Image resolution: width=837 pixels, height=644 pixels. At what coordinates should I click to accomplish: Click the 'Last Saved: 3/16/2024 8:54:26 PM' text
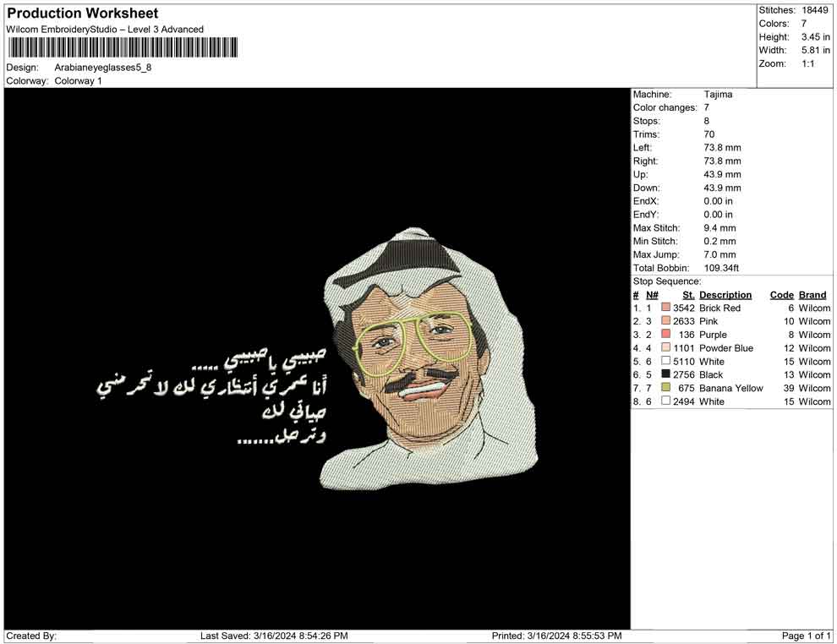274,636
